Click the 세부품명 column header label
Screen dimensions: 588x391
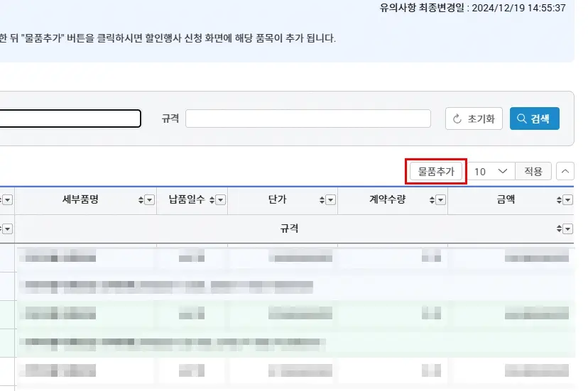click(80, 200)
